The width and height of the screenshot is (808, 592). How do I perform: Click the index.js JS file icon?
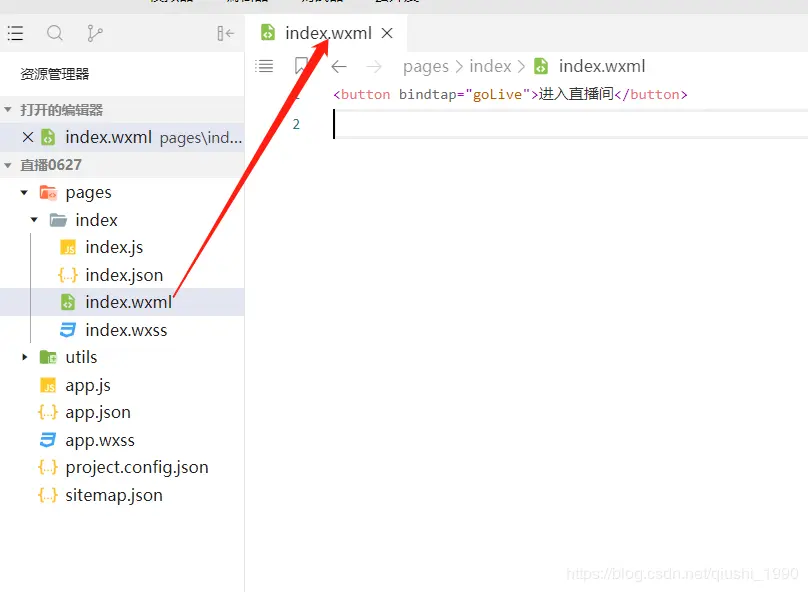(x=68, y=248)
